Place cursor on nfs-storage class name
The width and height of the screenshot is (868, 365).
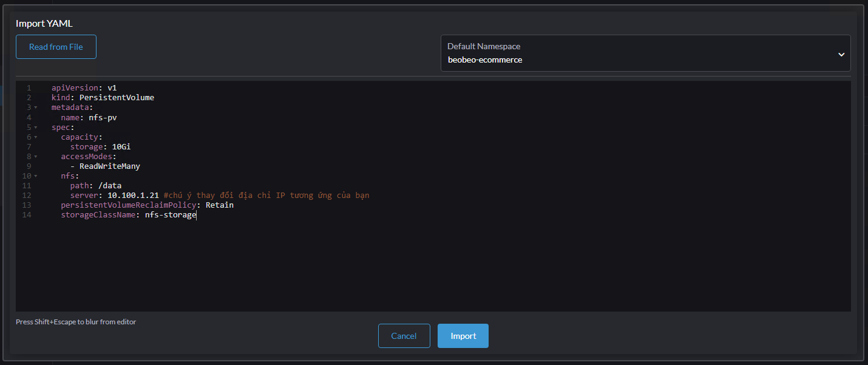tap(170, 215)
